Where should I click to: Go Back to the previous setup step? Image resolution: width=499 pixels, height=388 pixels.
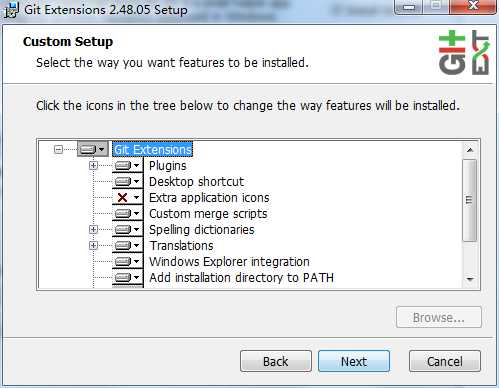[x=276, y=361]
